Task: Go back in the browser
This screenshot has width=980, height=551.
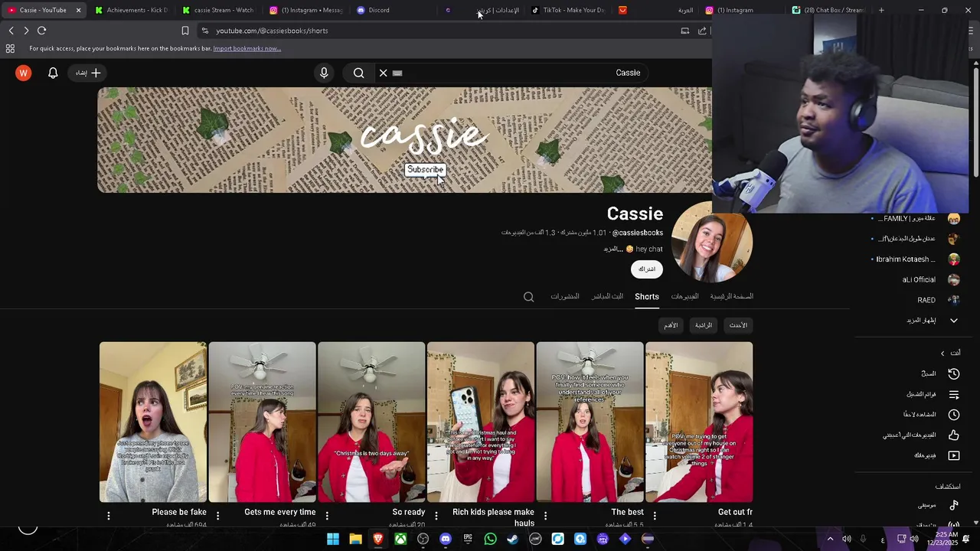Action: click(x=11, y=31)
